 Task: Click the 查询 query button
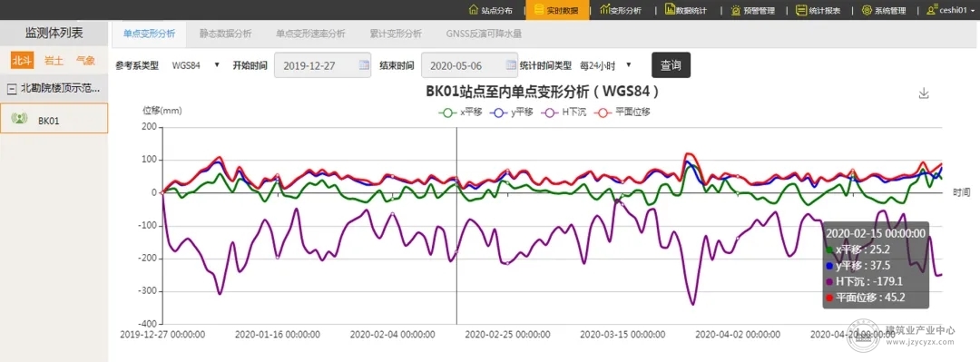pos(671,65)
